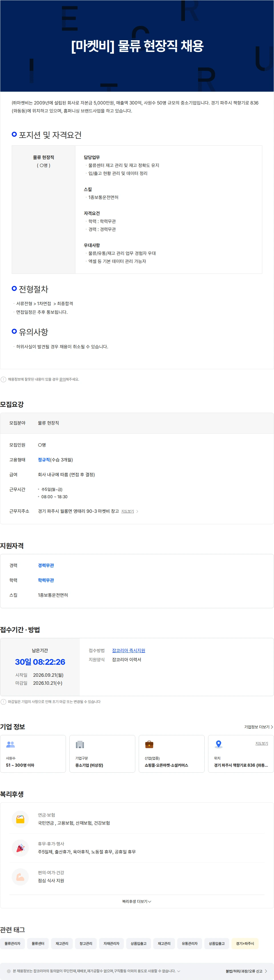Click the 편의·여가·건강 muscle icon
The image size is (274, 980).
click(x=21, y=877)
